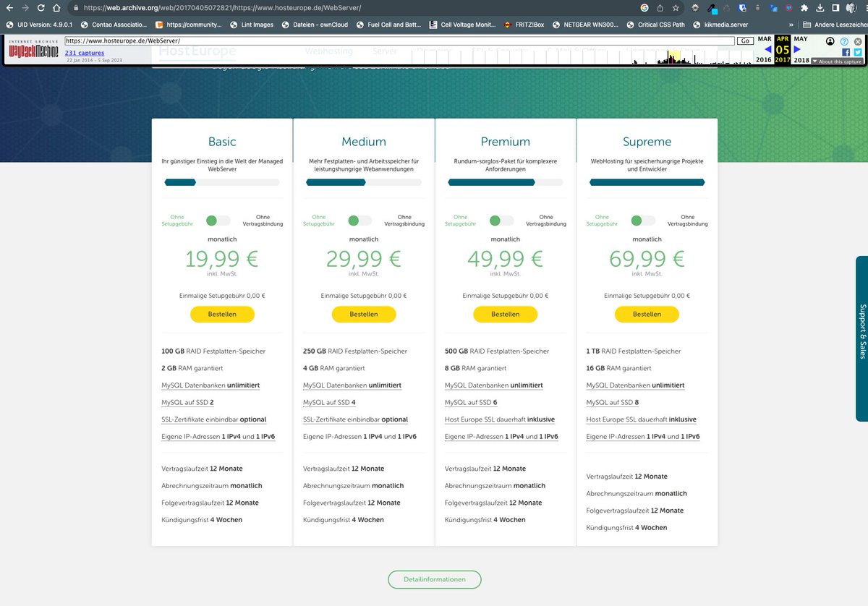Close the Wayback Machine toolbar
Viewport: 868px width, 606px height.
click(x=857, y=41)
